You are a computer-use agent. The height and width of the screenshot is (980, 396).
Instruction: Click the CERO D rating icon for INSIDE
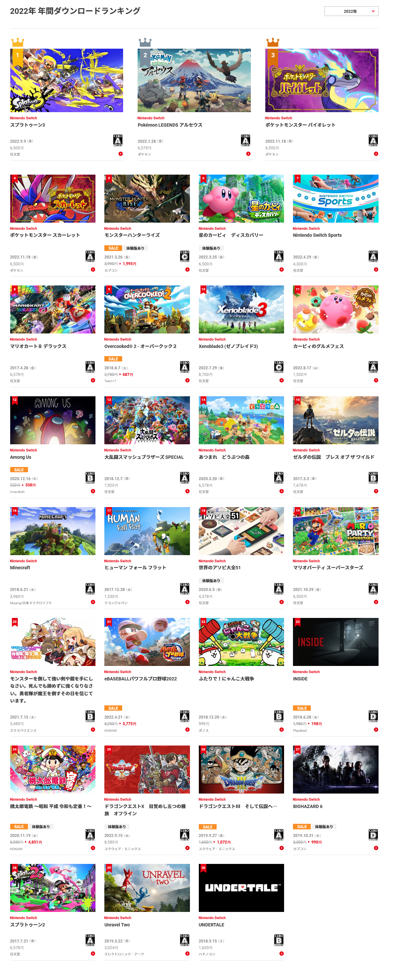(373, 716)
